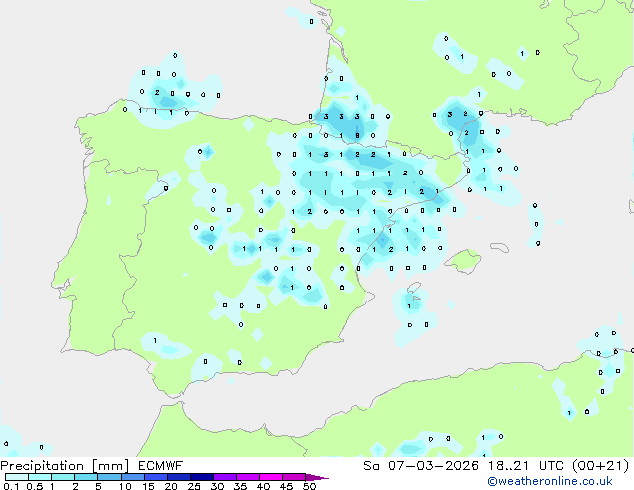
Task: Click the 2–5 mm legend swatch
Action: 86,477
